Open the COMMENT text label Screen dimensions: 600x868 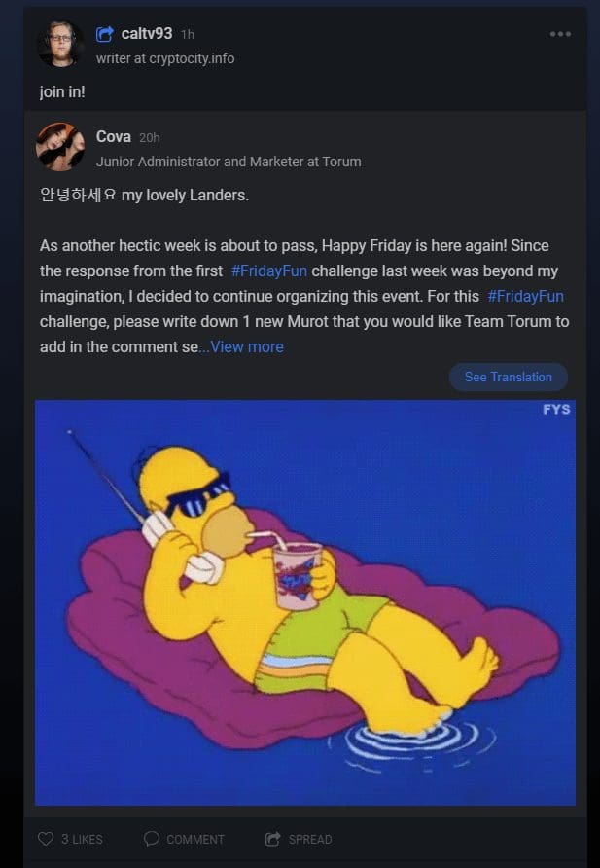pyautogui.click(x=195, y=839)
